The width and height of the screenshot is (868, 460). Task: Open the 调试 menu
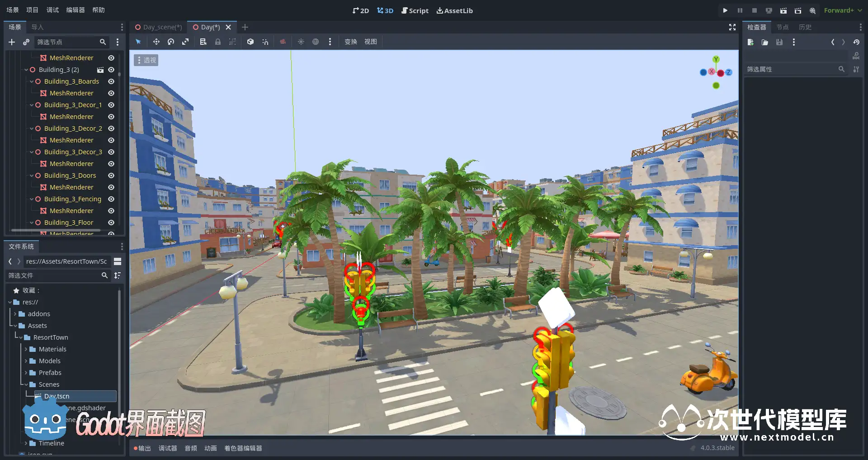52,10
